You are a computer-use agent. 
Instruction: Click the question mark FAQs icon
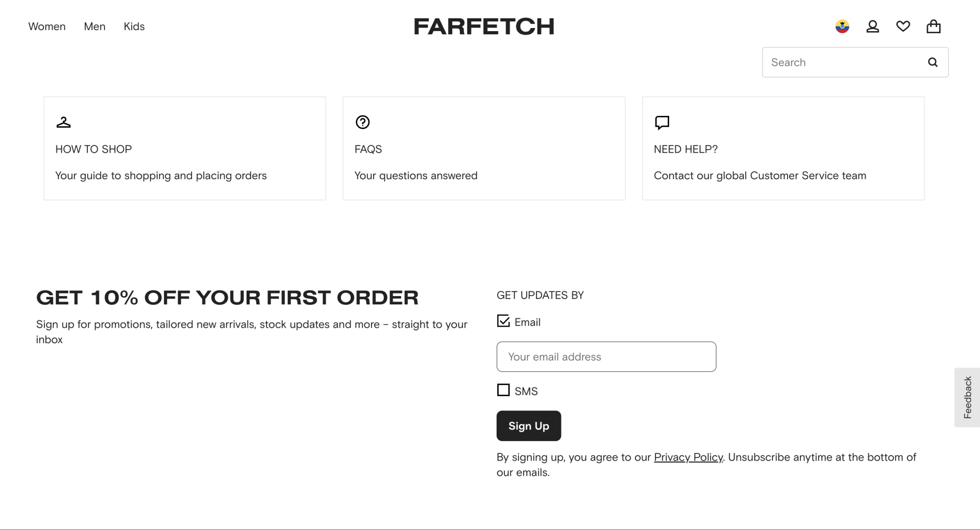pos(362,122)
